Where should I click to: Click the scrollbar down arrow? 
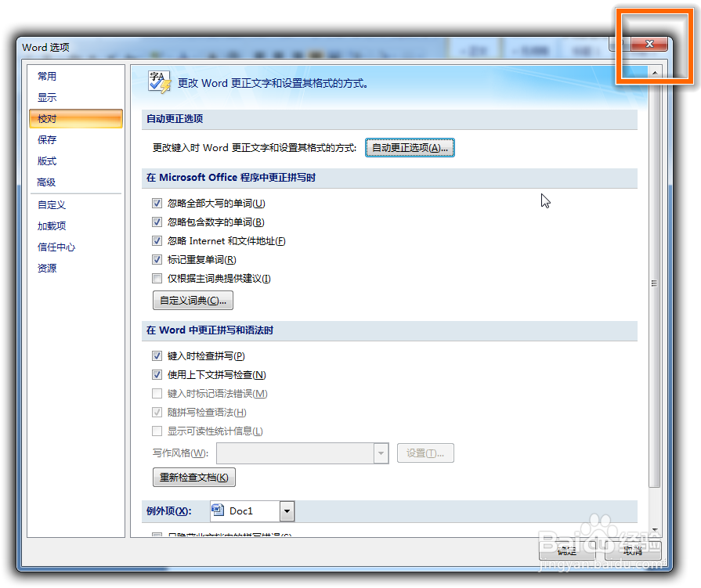coord(655,530)
